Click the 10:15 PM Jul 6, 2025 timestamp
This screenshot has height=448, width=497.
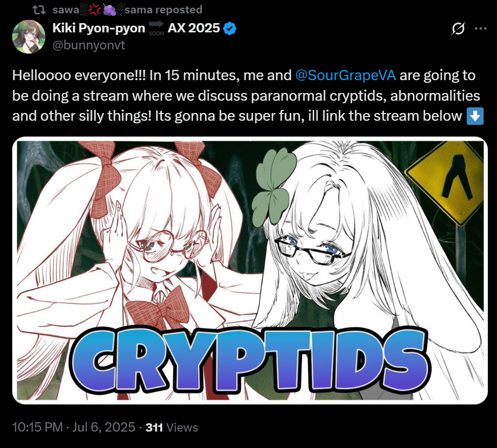tap(73, 427)
